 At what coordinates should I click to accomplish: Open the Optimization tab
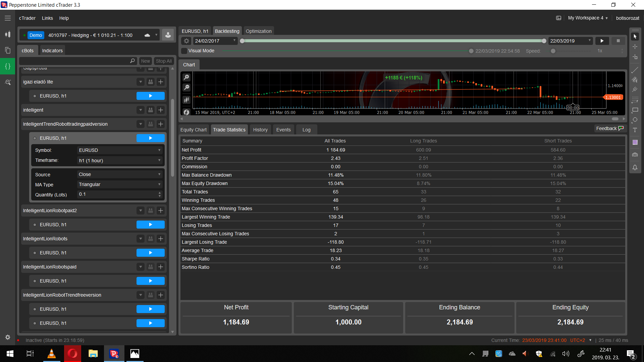coord(259,31)
